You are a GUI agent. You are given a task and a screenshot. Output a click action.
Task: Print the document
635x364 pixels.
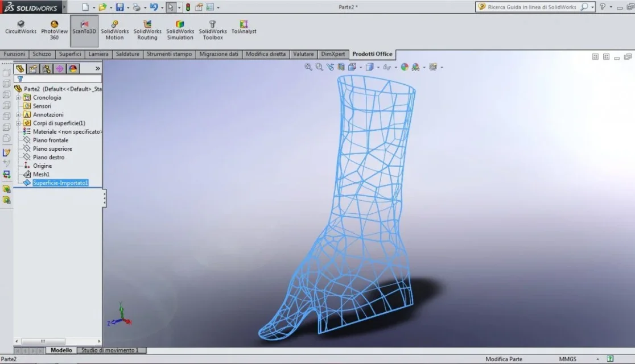(137, 7)
